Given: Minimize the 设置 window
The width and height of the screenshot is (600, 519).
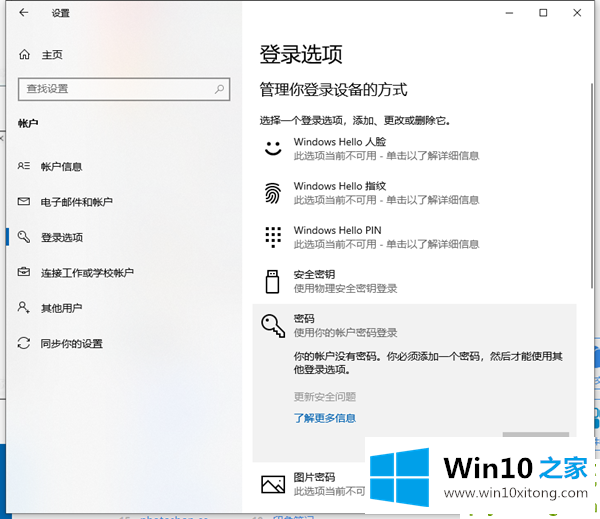Looking at the screenshot, I should coord(509,13).
